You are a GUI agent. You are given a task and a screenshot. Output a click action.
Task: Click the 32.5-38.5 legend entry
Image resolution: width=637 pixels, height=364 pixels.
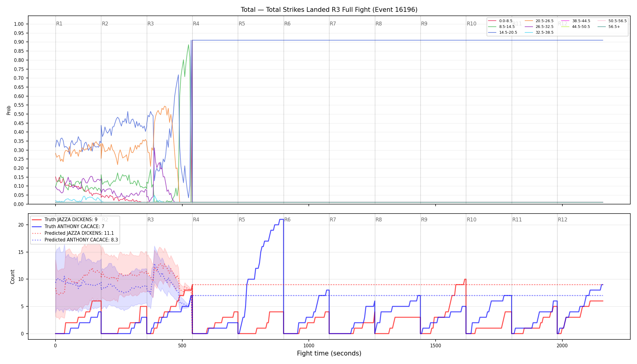point(539,32)
